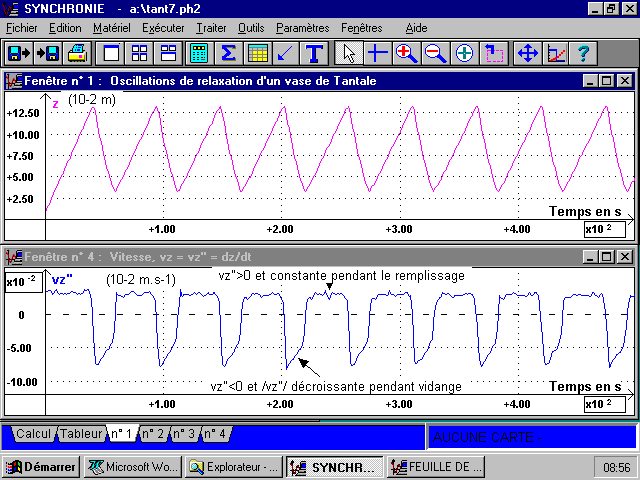Screen dimensions: 640x480
Task: Open the table grid icon
Action: click(x=257, y=53)
